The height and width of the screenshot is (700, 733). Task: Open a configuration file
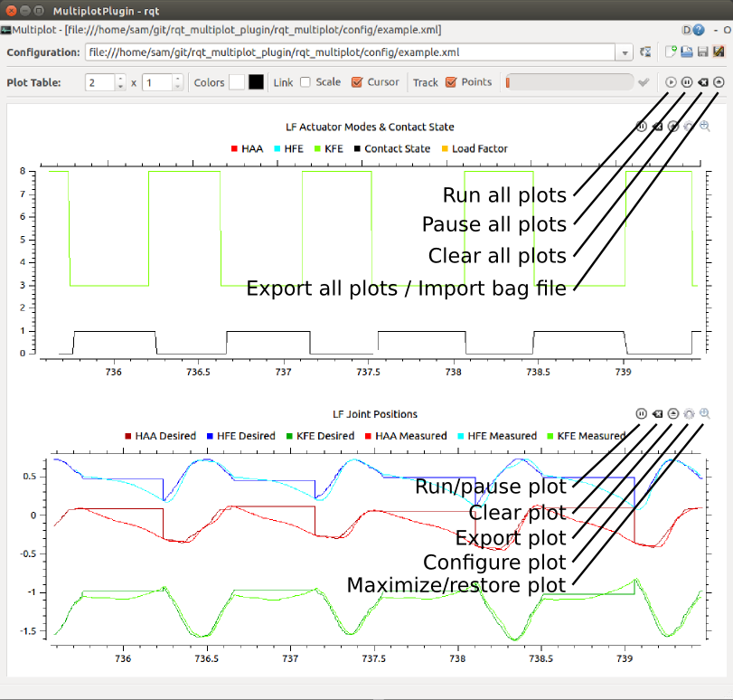click(x=687, y=52)
